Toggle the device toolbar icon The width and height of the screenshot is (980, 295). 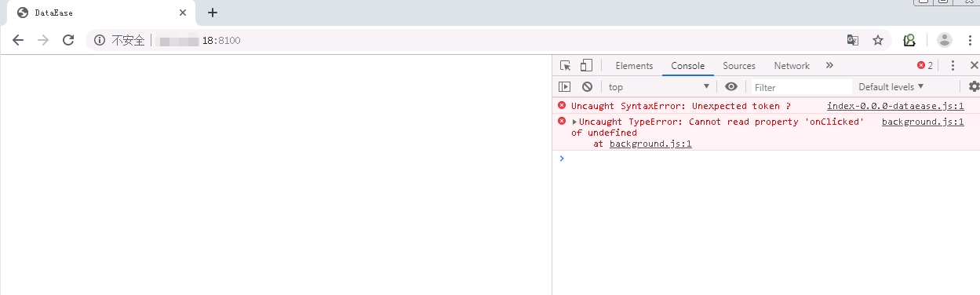coord(586,66)
